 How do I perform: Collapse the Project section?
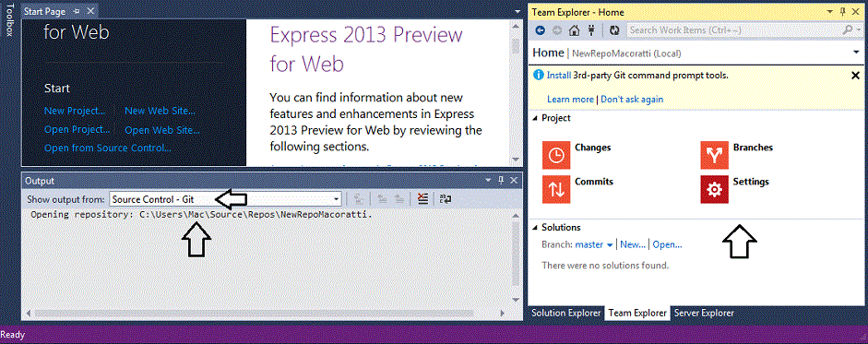pyautogui.click(x=535, y=118)
